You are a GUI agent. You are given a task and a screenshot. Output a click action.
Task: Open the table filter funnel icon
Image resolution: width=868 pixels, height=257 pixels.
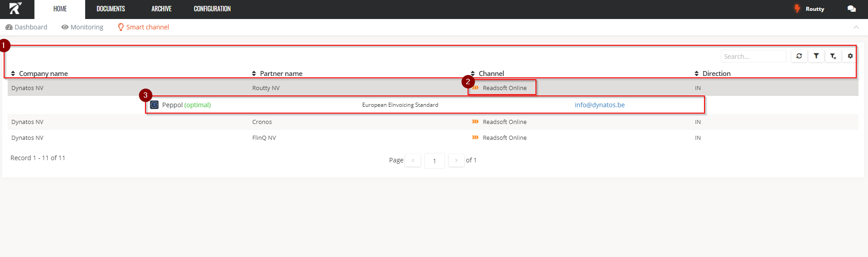[x=816, y=56]
